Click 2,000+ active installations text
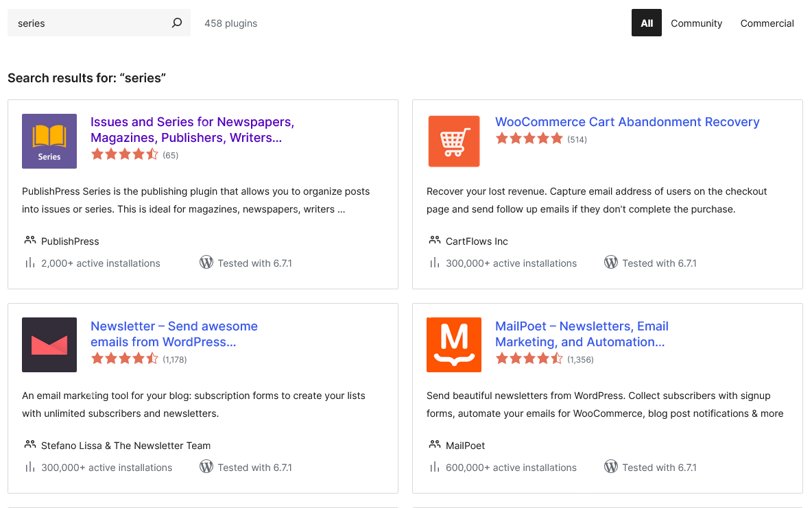 tap(100, 263)
